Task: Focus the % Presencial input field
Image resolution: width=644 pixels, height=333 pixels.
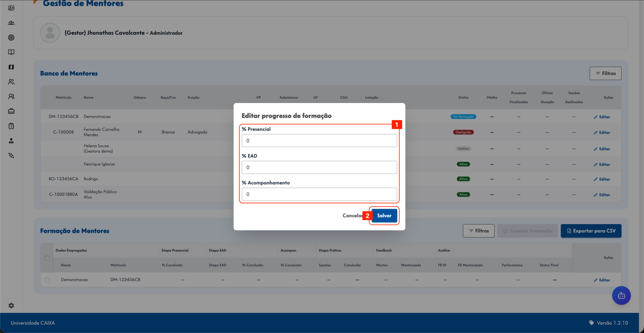Action: 319,140
